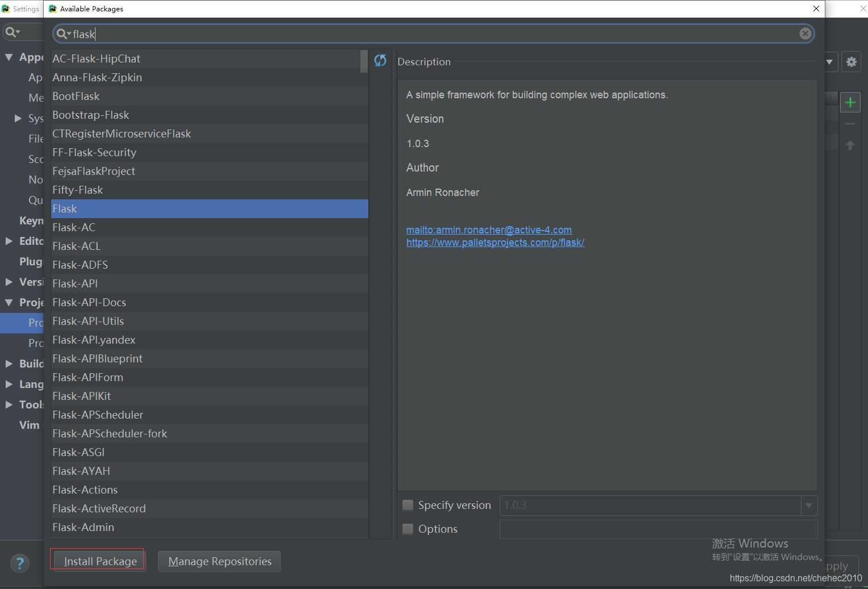Screen dimensions: 868x589
Task: Select the Bootstrap-Flask package
Action: point(210,115)
